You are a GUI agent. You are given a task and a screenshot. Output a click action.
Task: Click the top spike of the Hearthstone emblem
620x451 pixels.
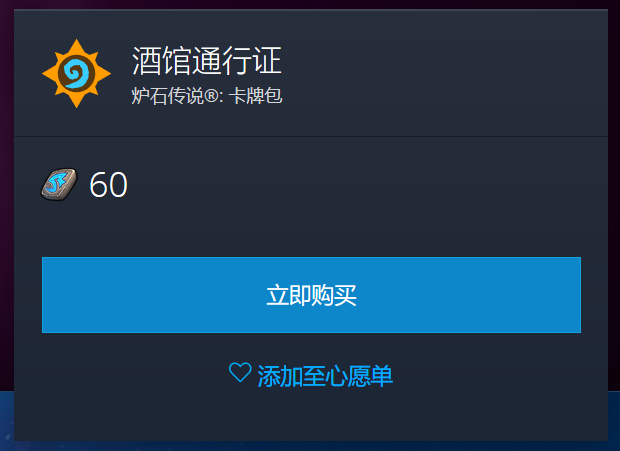(76, 47)
